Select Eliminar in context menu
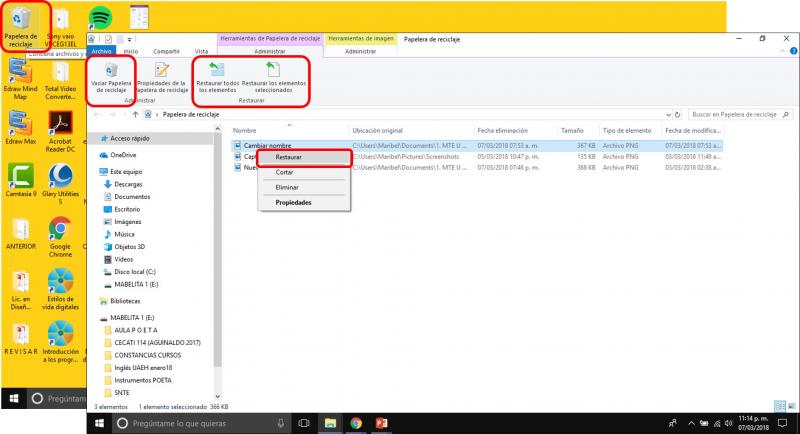 tap(304, 188)
